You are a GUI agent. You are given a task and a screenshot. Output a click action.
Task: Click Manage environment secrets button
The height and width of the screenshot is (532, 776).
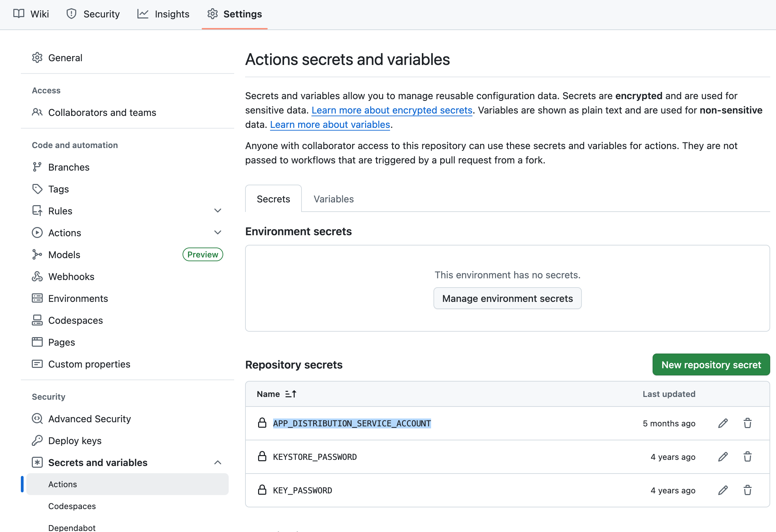point(507,298)
